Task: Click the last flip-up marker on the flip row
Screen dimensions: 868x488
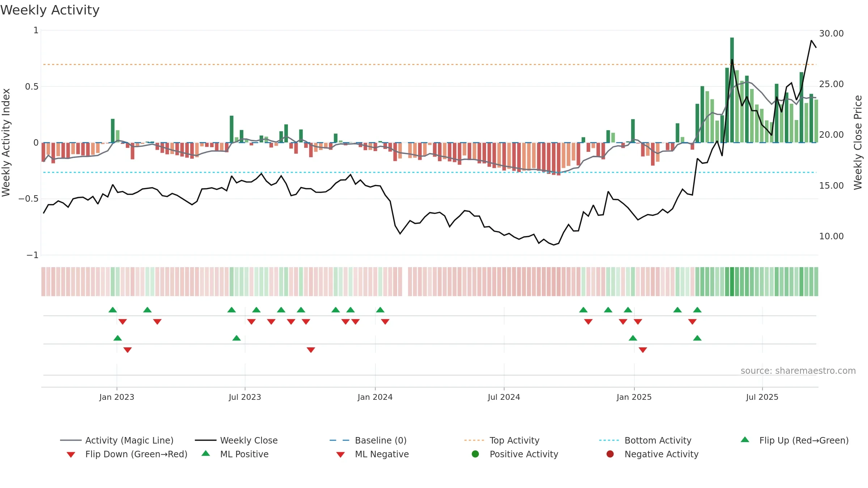Action: point(697,310)
